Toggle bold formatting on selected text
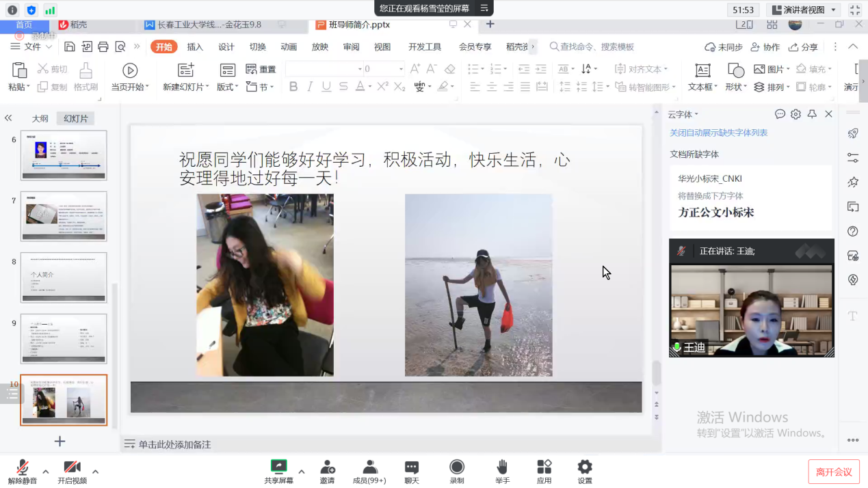 (x=293, y=87)
